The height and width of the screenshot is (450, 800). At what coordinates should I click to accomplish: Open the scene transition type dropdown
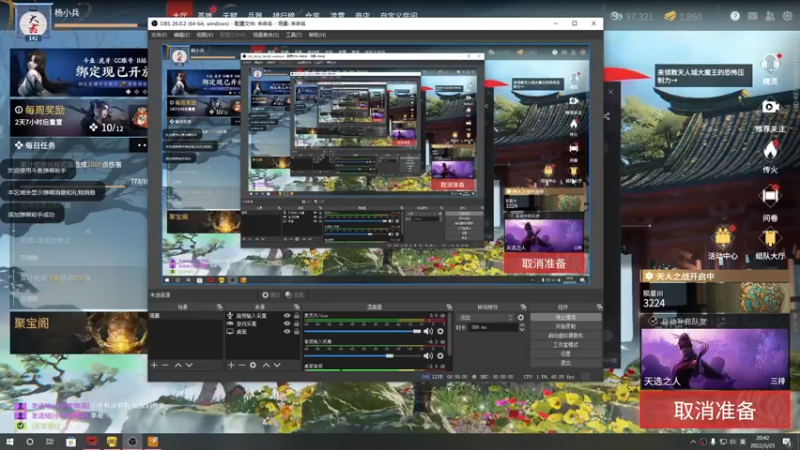[x=484, y=317]
